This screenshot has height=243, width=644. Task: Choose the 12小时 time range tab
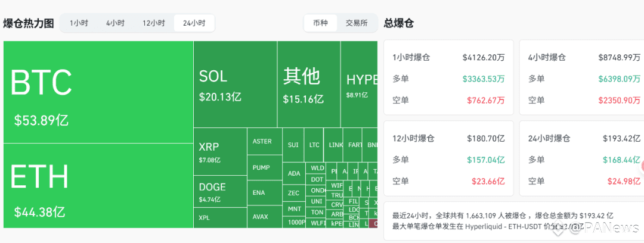[x=154, y=23]
